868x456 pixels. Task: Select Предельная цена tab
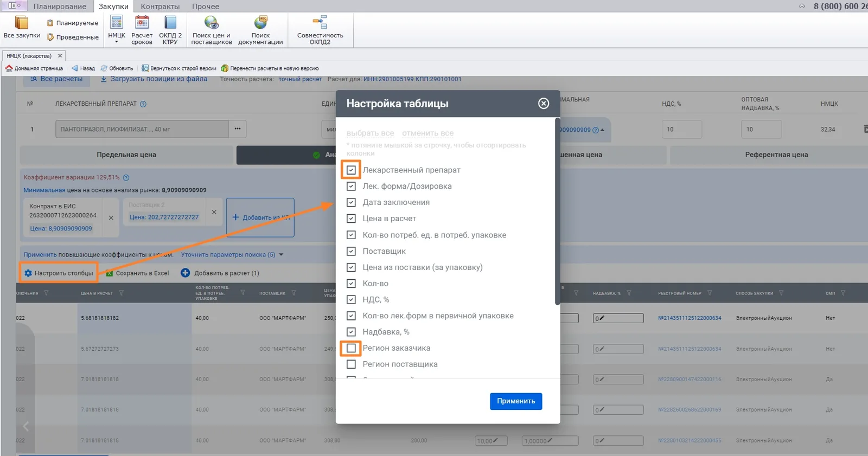(126, 155)
